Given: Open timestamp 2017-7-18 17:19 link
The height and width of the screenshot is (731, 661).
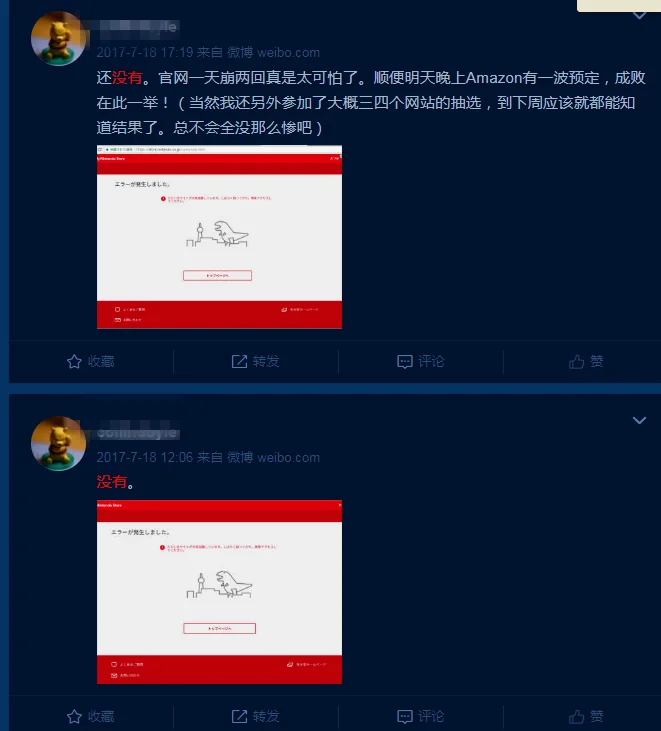Looking at the screenshot, I should pyautogui.click(x=145, y=52).
